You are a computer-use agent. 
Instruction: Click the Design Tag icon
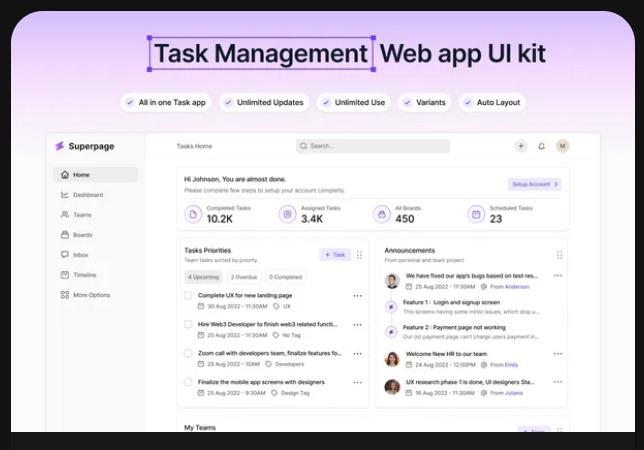[274, 393]
